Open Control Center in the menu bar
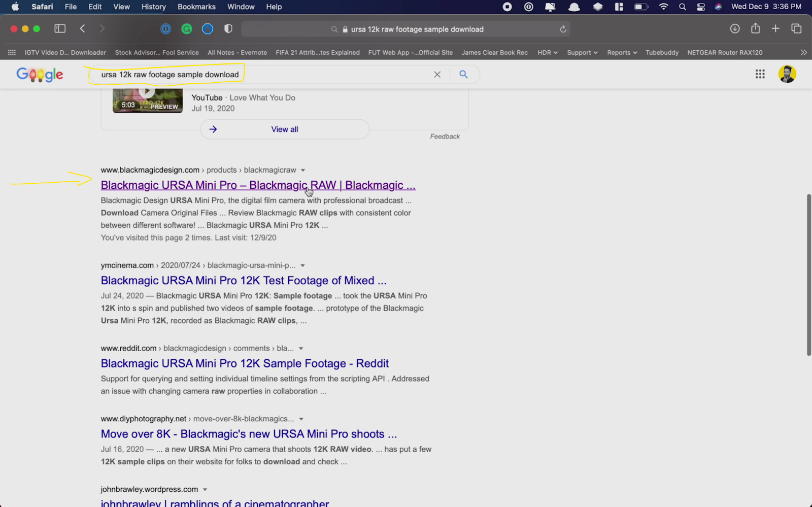Image resolution: width=812 pixels, height=507 pixels. pos(701,7)
